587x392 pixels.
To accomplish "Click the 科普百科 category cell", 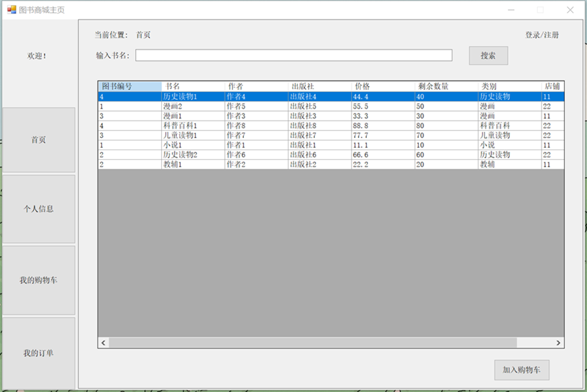I will tap(509, 126).
